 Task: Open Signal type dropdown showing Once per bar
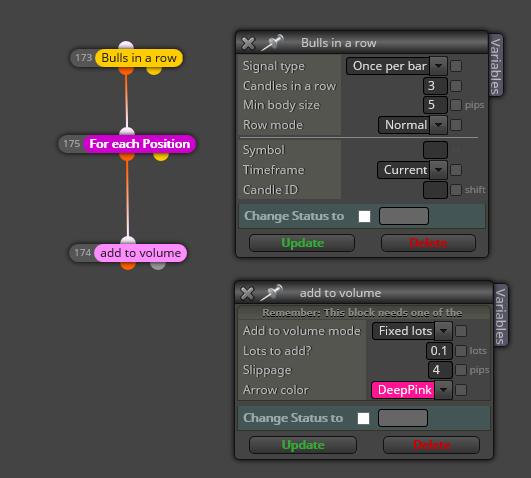tap(397, 66)
